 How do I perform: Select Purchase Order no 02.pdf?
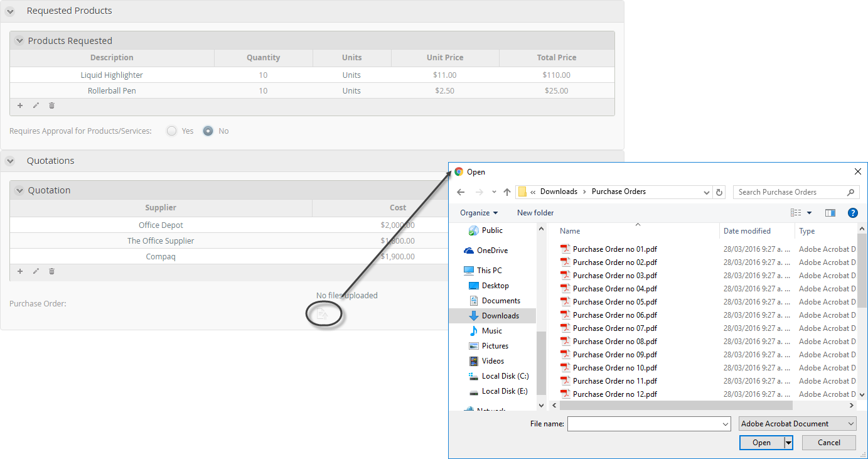(x=608, y=262)
